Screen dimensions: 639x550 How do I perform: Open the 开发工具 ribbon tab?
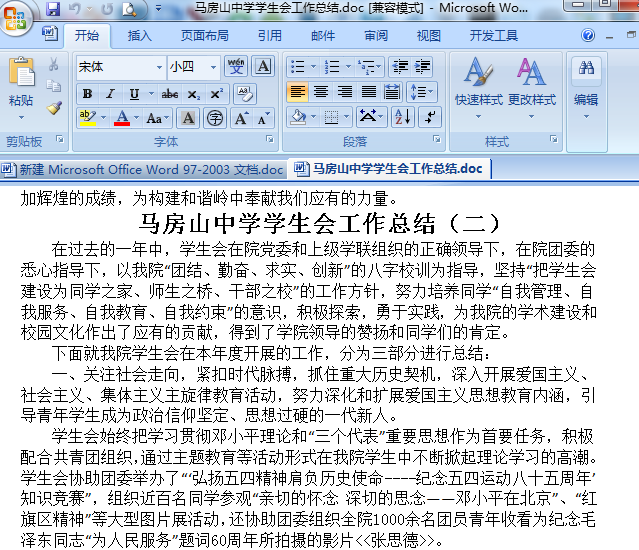click(x=494, y=36)
